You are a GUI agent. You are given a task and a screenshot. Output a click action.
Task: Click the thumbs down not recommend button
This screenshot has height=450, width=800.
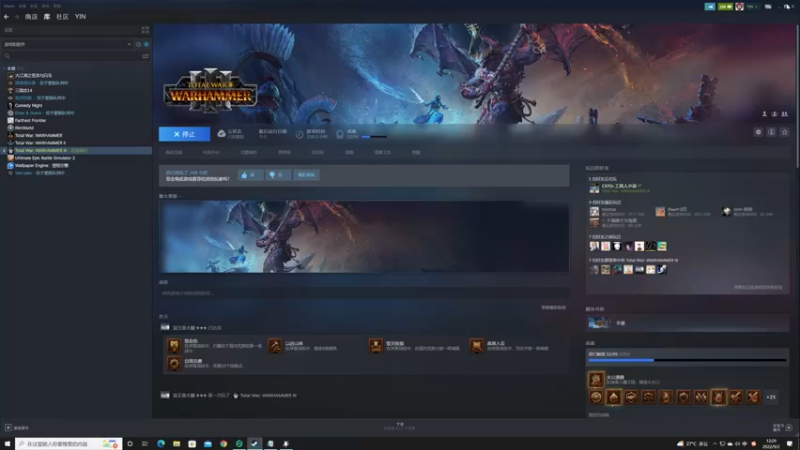point(278,175)
